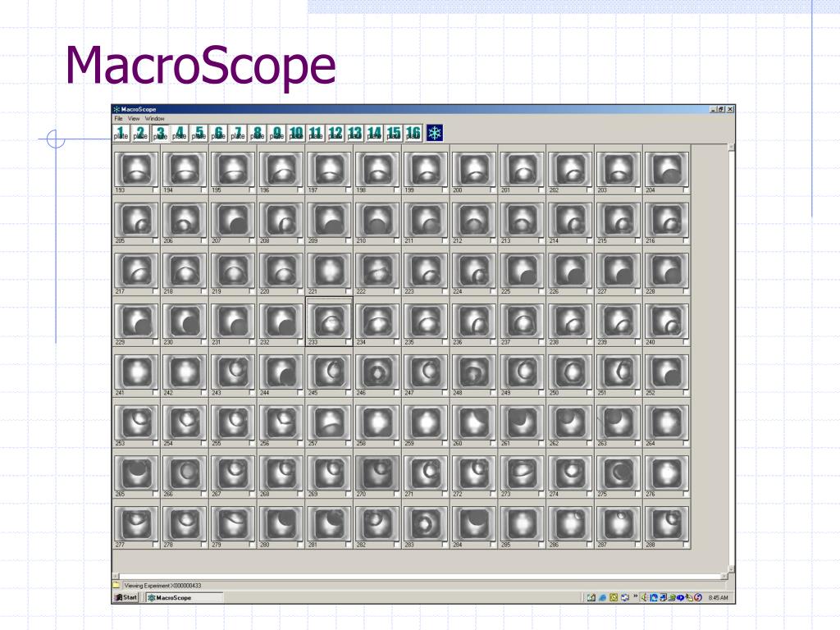Click the snowflake icon in toolbar
Viewport: 840px width, 630px height.
435,133
